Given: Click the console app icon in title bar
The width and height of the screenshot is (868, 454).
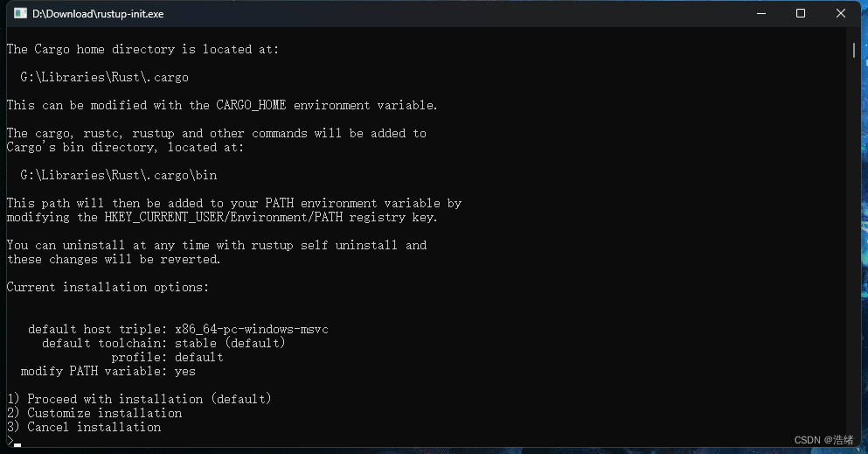Looking at the screenshot, I should tap(19, 14).
